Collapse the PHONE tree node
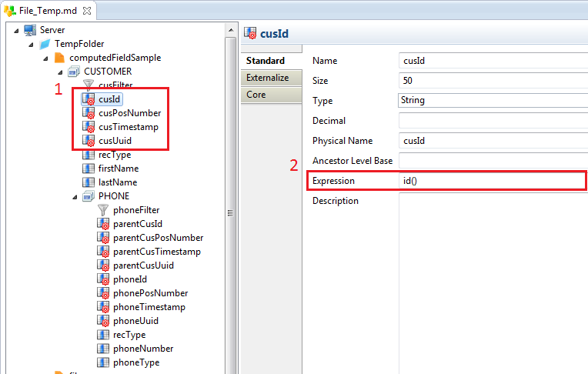588x374 pixels. 75,196
